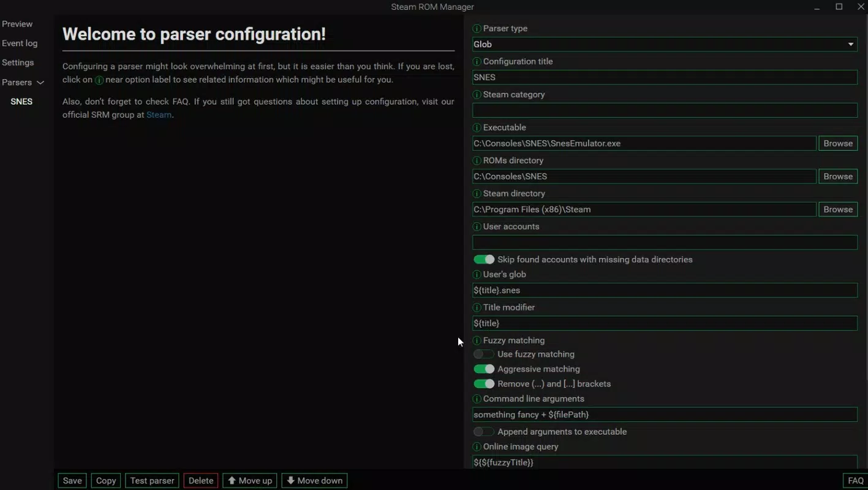Click the Executable path field
The height and width of the screenshot is (490, 868).
(644, 143)
